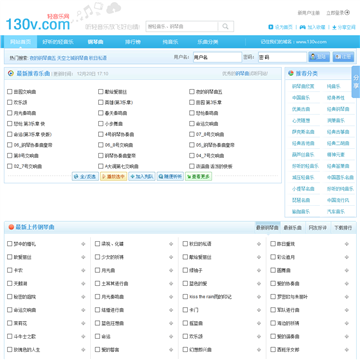
Task: Open the 排行榜 navigation tab
Action: point(133,42)
